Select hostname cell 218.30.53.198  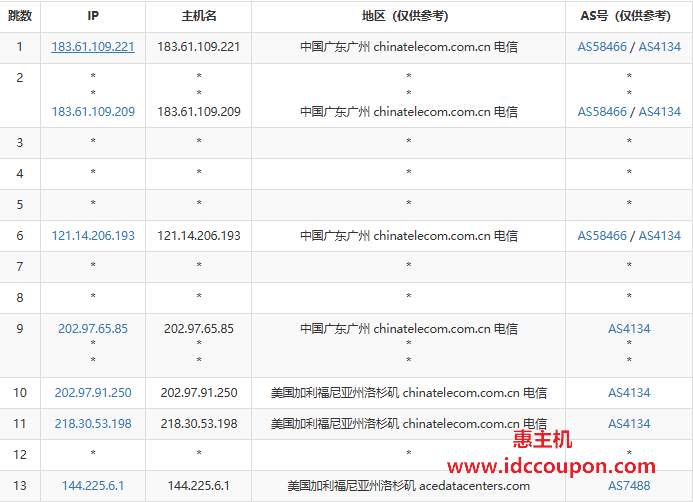click(199, 424)
